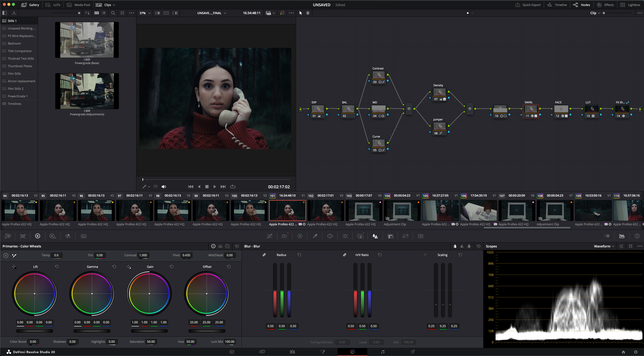Toggle Radius channel link
644x356 pixels.
click(264, 255)
